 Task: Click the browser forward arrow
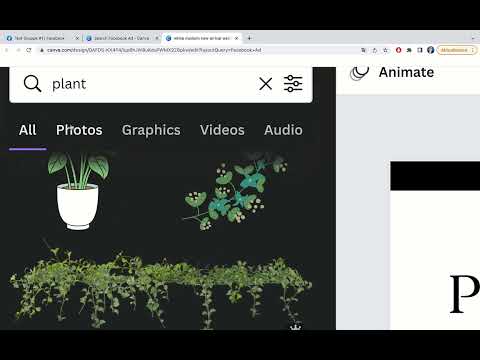click(18, 50)
